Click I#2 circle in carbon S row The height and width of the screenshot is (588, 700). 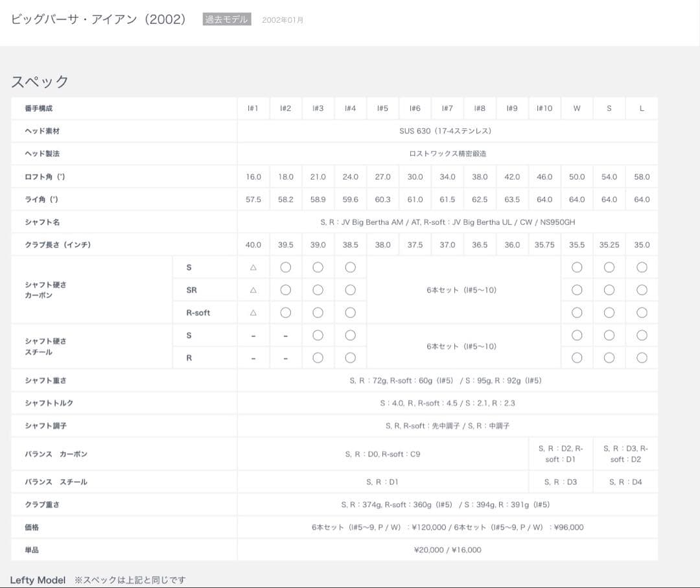tap(286, 268)
